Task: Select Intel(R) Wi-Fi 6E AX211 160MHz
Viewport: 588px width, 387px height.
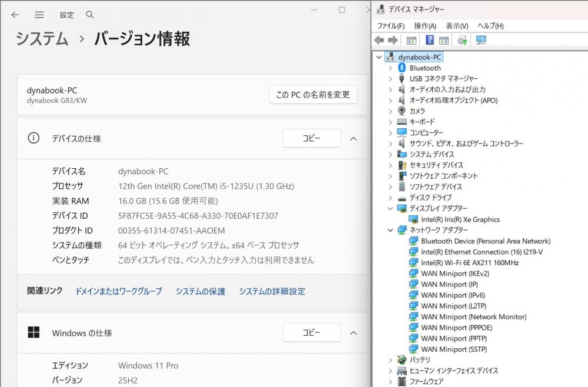Action: pos(469,262)
